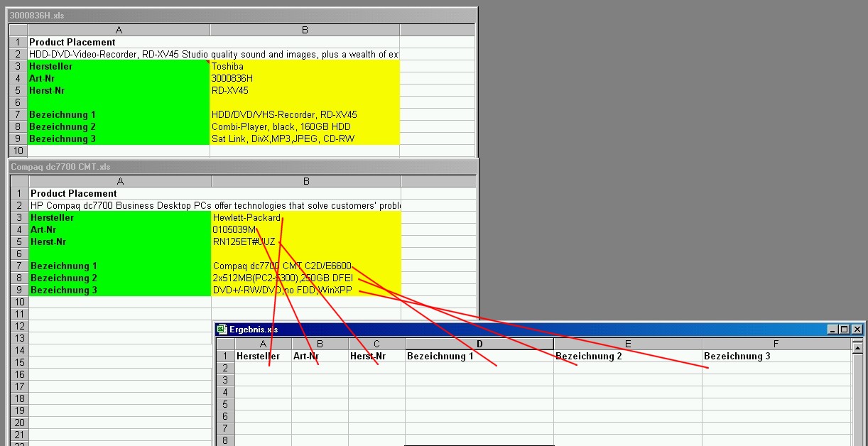This screenshot has height=446, width=868.
Task: Select the '3000836H' article number cell
Action: coord(305,79)
